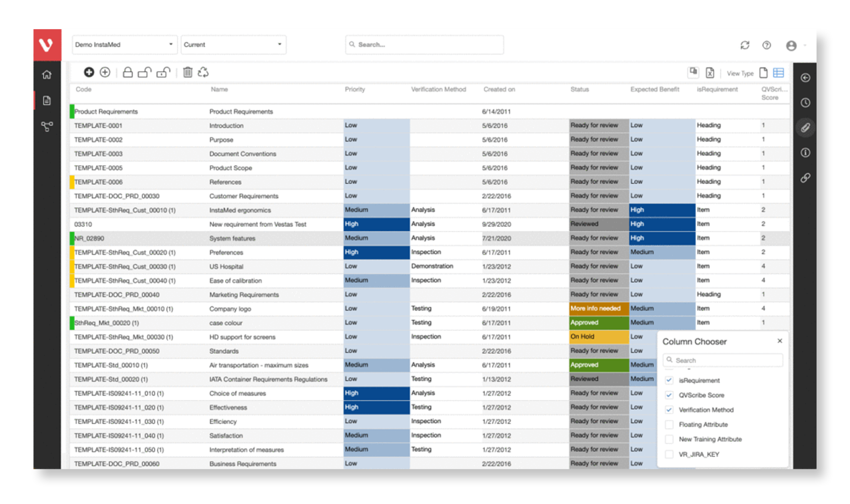Open the user account menu
The image size is (850, 504).
pos(792,45)
